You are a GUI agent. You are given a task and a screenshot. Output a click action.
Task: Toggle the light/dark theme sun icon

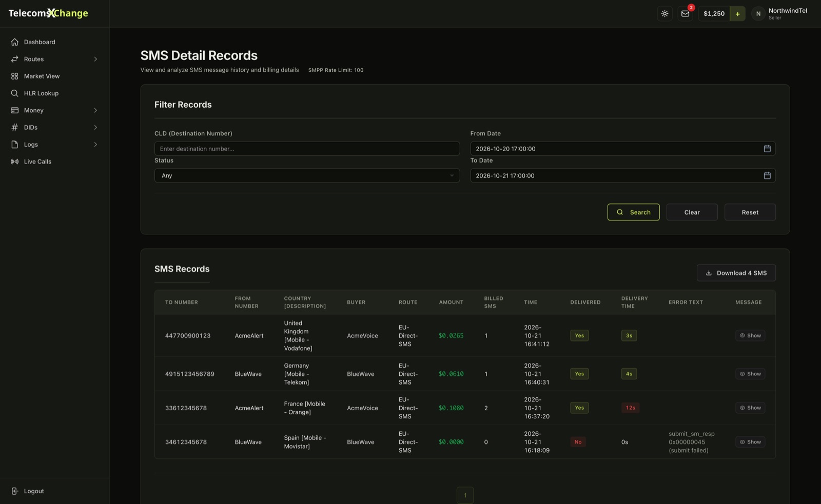[x=664, y=14]
